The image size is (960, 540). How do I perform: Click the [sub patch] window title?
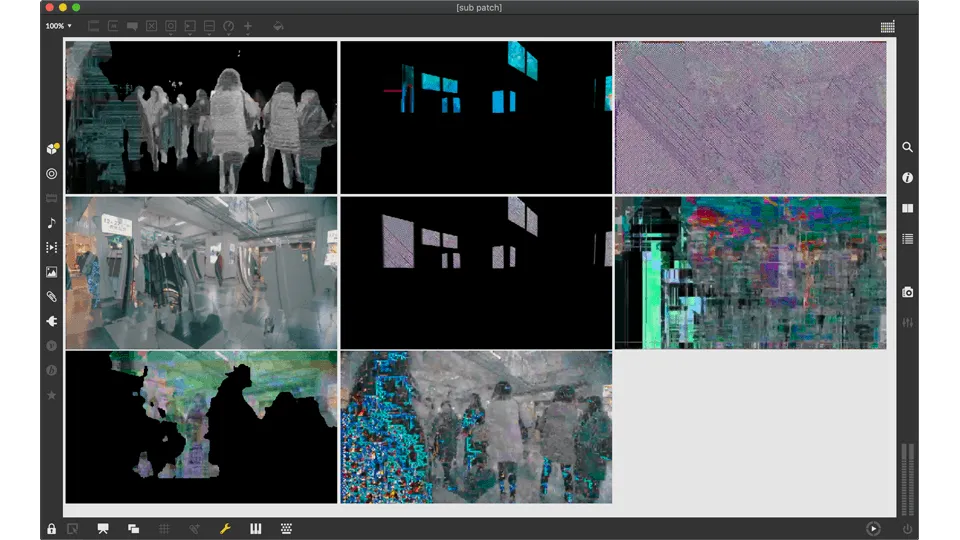point(479,7)
